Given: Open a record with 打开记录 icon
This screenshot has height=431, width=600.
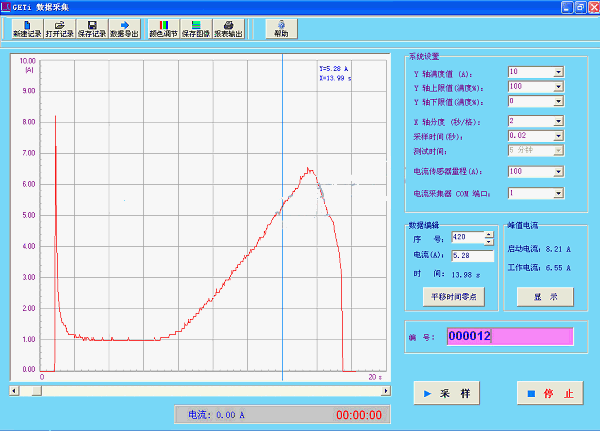Looking at the screenshot, I should (x=61, y=29).
